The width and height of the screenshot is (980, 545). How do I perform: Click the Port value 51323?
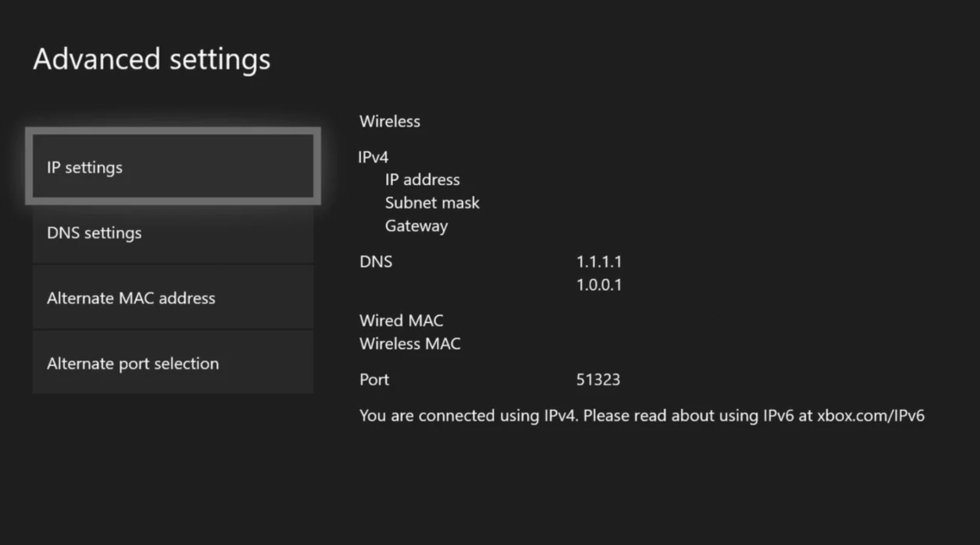tap(598, 380)
